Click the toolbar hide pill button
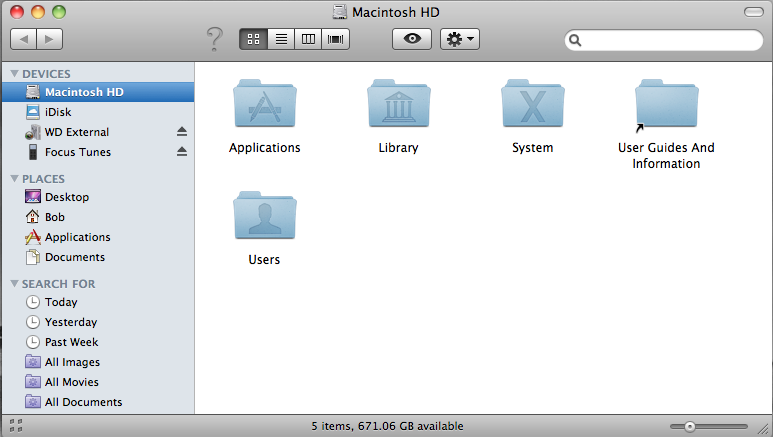The width and height of the screenshot is (773, 437). (x=753, y=12)
